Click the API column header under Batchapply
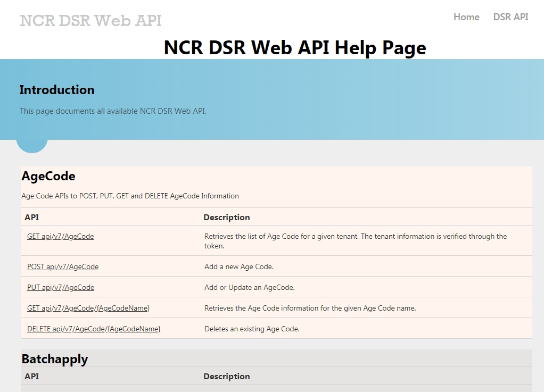This screenshot has width=544, height=392. [31, 377]
